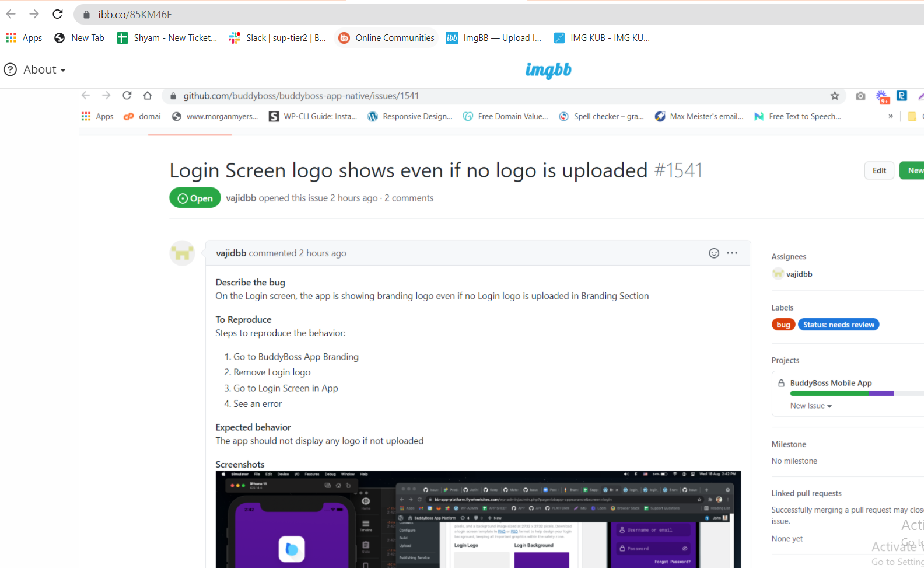Click vajidbb name in comment header

231,253
